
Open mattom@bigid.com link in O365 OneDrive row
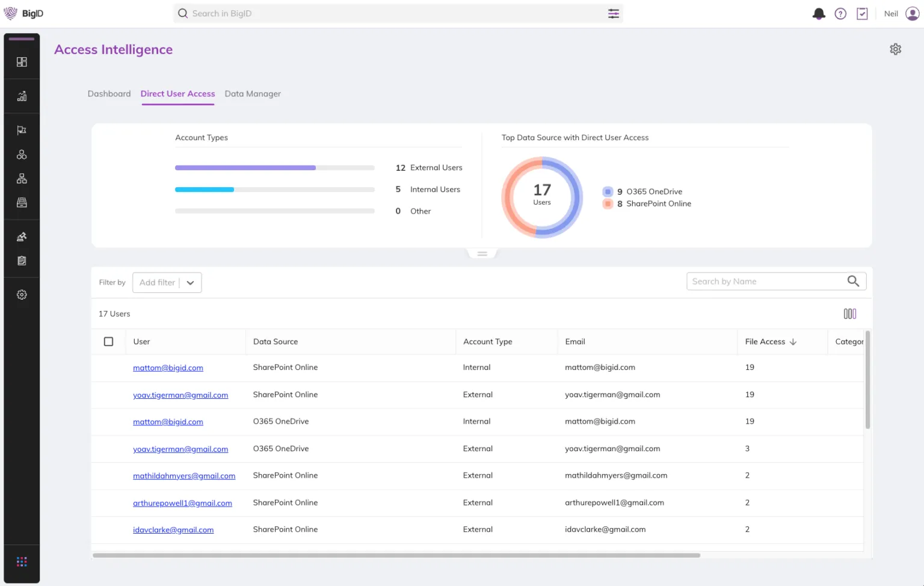[x=168, y=422]
